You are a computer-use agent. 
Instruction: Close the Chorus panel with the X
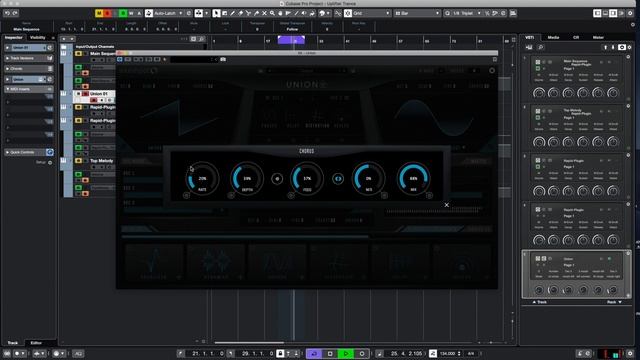point(447,205)
